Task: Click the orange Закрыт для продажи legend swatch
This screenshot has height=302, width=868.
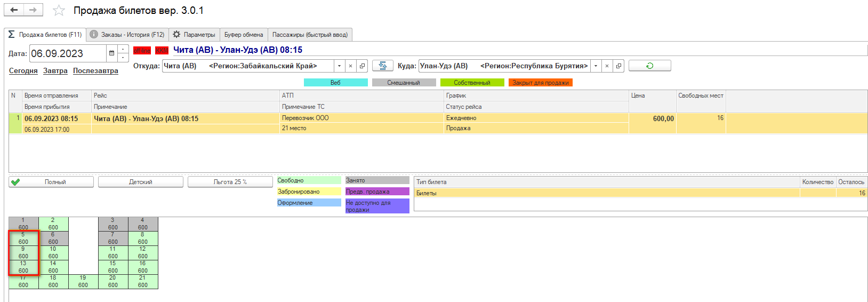Action: click(x=540, y=83)
